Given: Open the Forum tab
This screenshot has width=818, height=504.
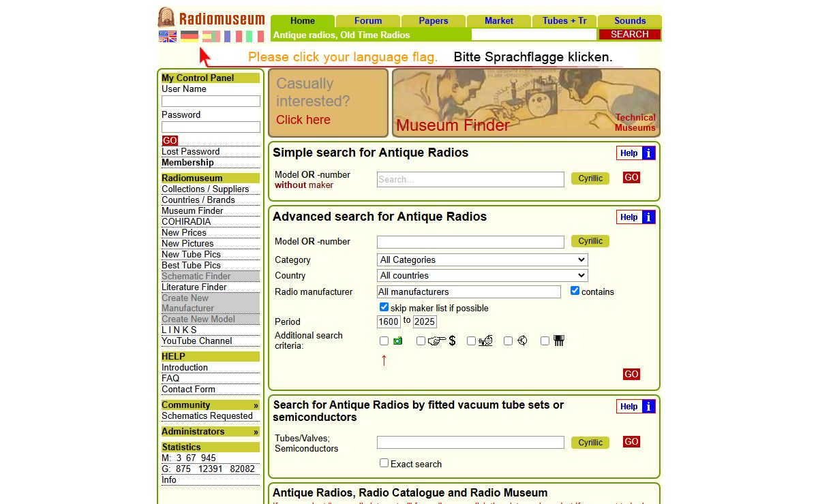Looking at the screenshot, I should 368,21.
